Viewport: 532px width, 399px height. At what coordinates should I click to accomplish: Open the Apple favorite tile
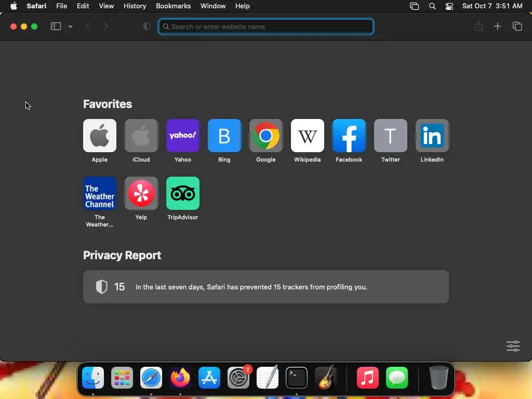(99, 136)
